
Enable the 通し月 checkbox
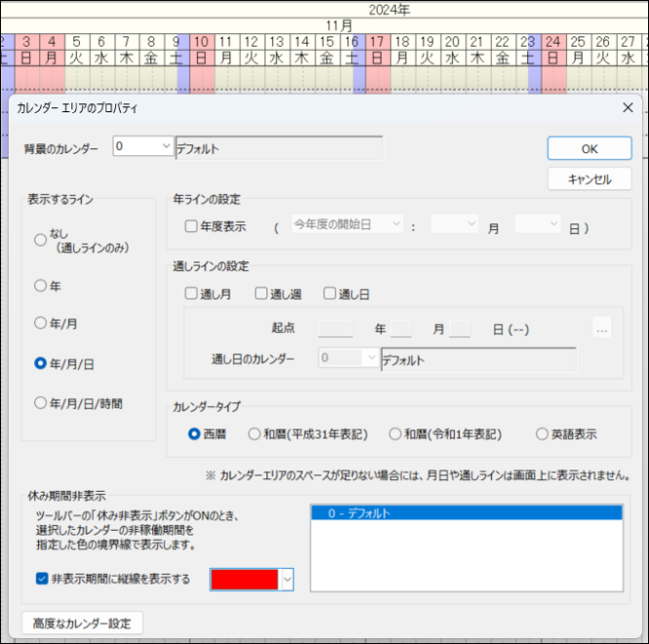click(x=192, y=293)
